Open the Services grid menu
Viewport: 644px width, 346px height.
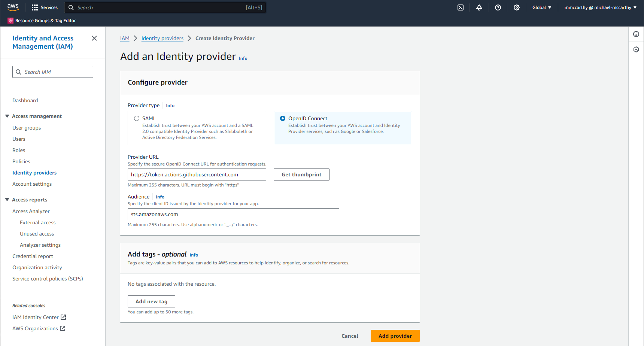(x=45, y=7)
